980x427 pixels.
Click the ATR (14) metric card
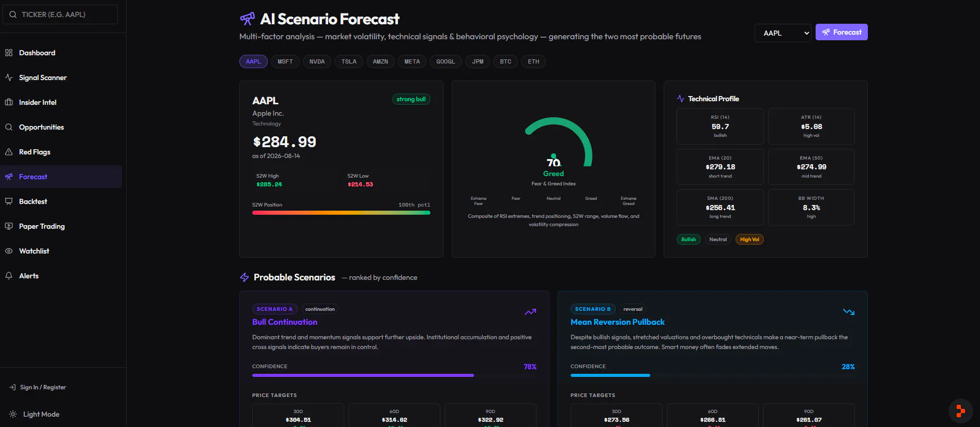click(811, 126)
